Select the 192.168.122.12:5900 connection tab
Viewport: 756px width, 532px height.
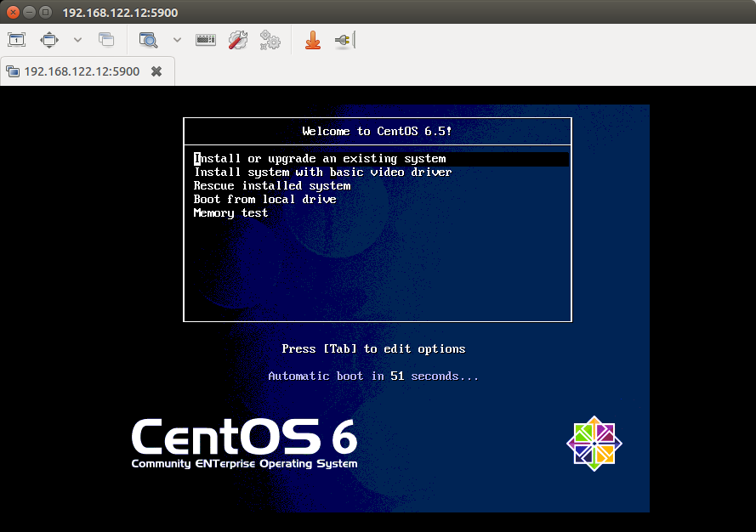[x=88, y=71]
